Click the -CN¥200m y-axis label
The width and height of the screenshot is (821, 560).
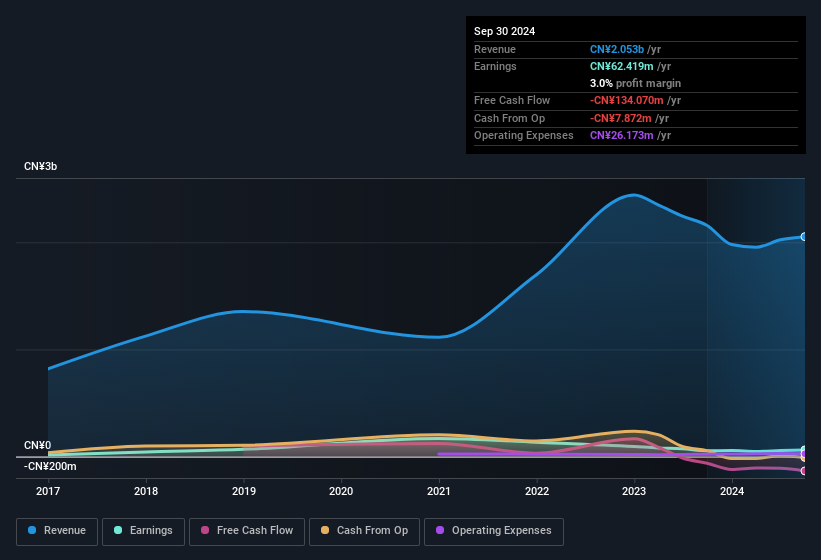(x=50, y=466)
